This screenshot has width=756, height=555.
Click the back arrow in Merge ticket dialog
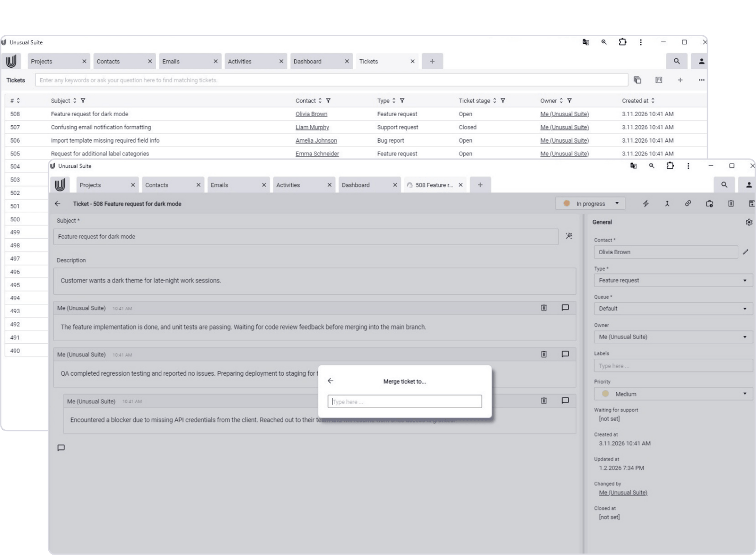pyautogui.click(x=331, y=381)
